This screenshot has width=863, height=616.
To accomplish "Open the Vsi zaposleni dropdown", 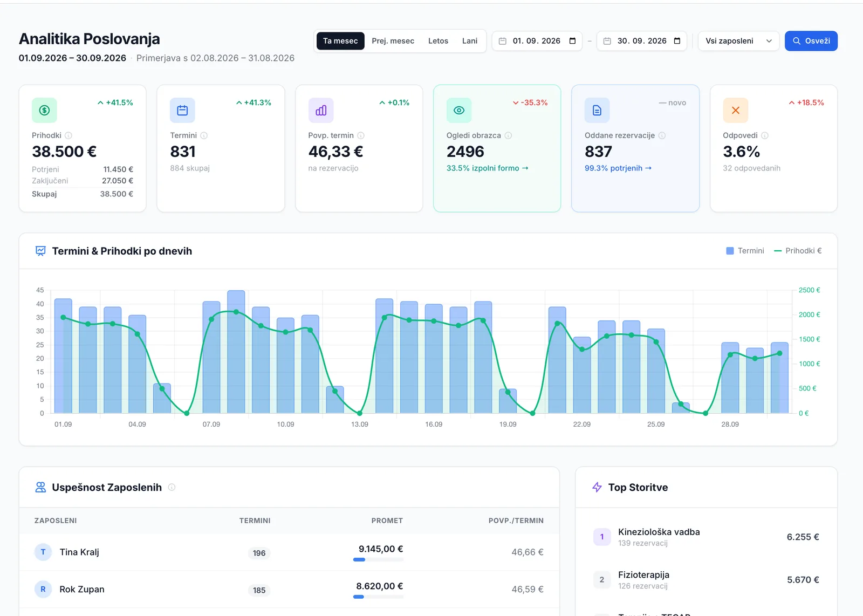I will click(738, 41).
